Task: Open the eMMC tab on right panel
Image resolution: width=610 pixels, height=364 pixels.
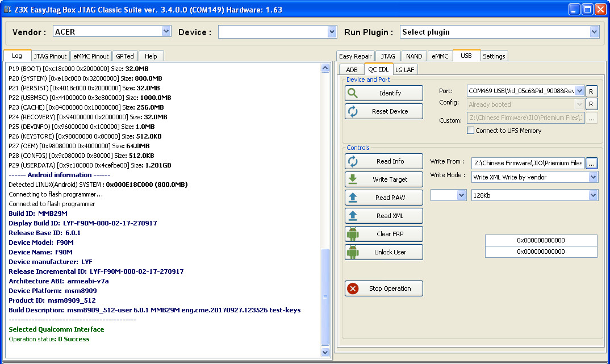Action: point(440,56)
